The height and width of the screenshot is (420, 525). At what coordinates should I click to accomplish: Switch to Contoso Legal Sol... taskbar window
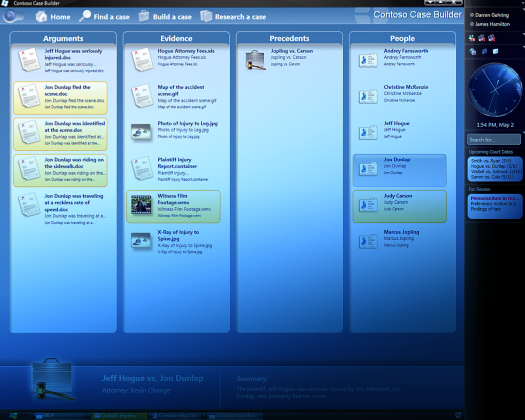176,415
